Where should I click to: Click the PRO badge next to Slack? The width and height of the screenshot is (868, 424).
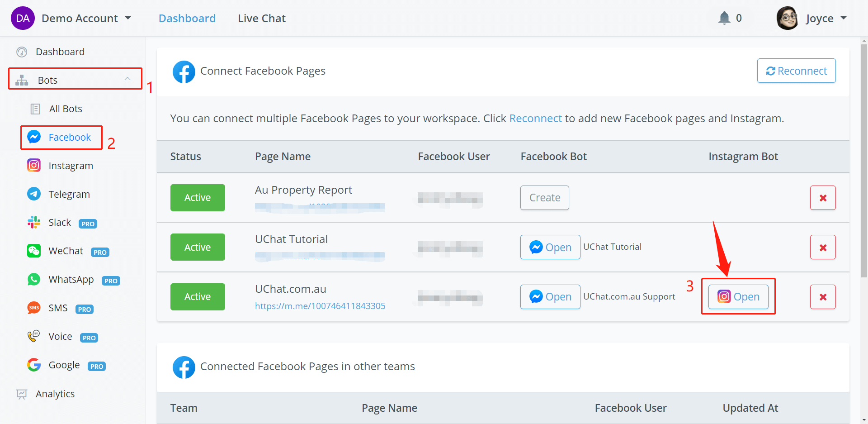click(88, 224)
